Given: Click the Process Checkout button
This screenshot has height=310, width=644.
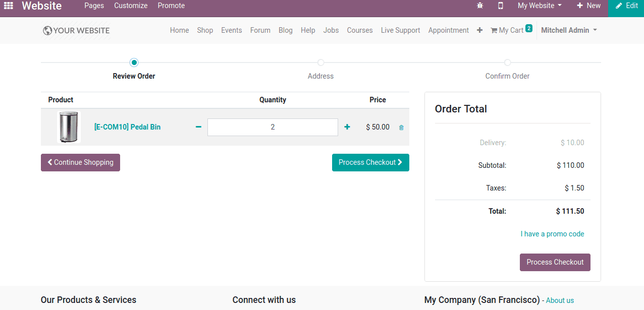Looking at the screenshot, I should [x=370, y=162].
